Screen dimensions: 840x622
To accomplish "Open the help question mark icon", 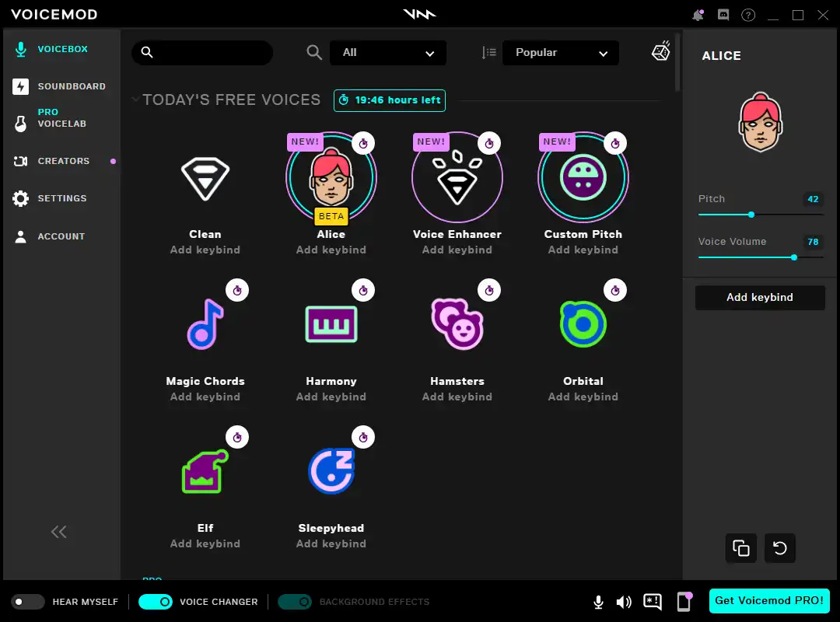I will [748, 15].
